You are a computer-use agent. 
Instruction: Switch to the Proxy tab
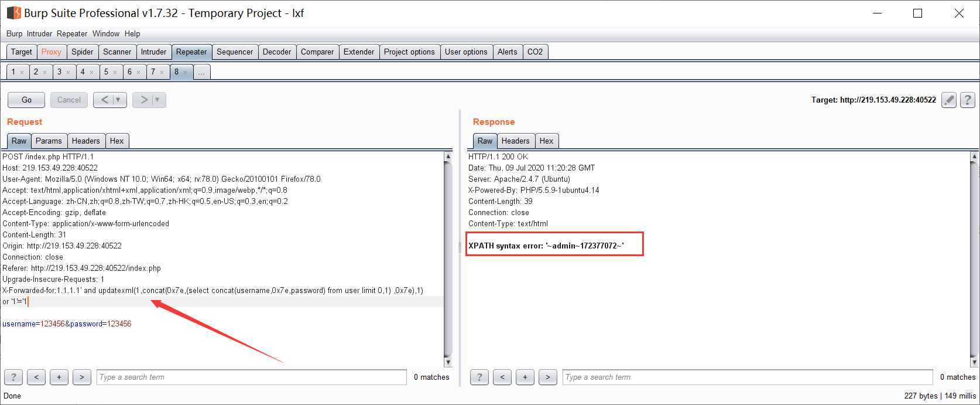[x=52, y=52]
